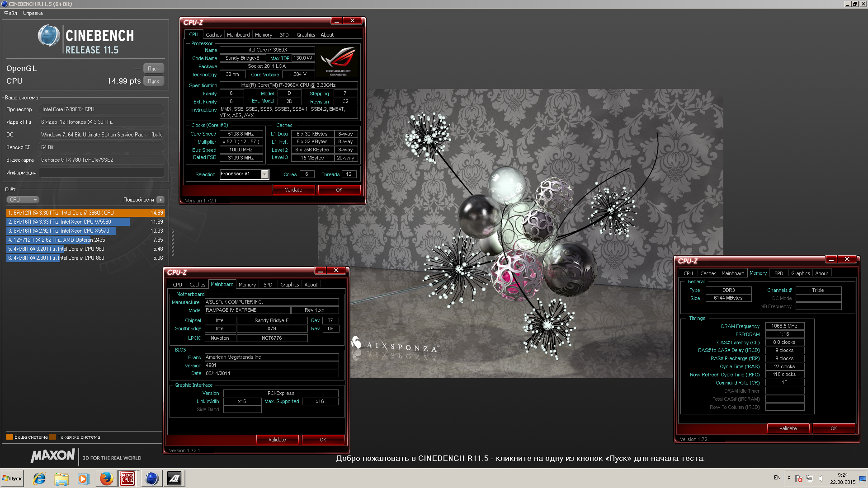Run the OpenGL test with Пуск button

click(154, 69)
